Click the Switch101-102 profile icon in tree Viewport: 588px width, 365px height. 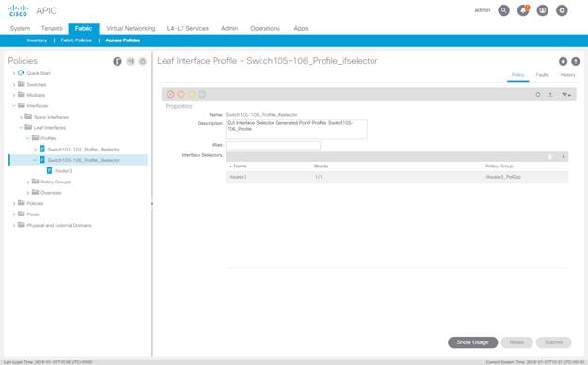42,149
